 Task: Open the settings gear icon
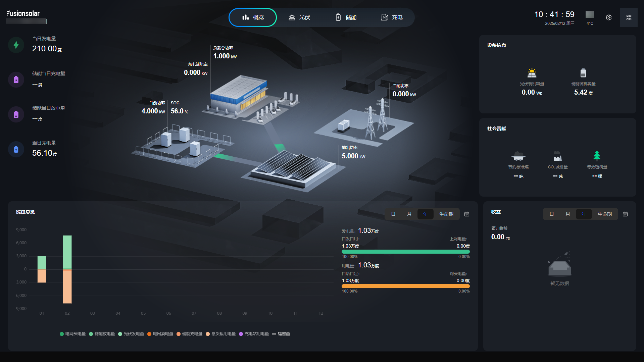(x=608, y=17)
